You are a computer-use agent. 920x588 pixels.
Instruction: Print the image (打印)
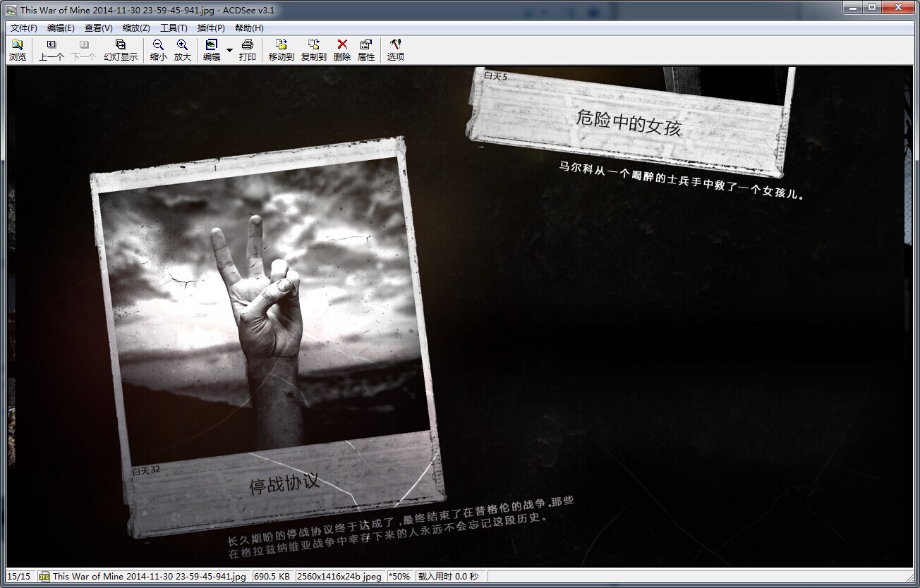click(248, 50)
